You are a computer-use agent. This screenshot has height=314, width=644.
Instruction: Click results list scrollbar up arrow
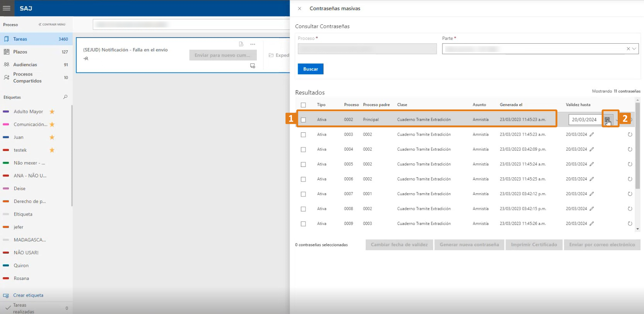click(x=637, y=100)
